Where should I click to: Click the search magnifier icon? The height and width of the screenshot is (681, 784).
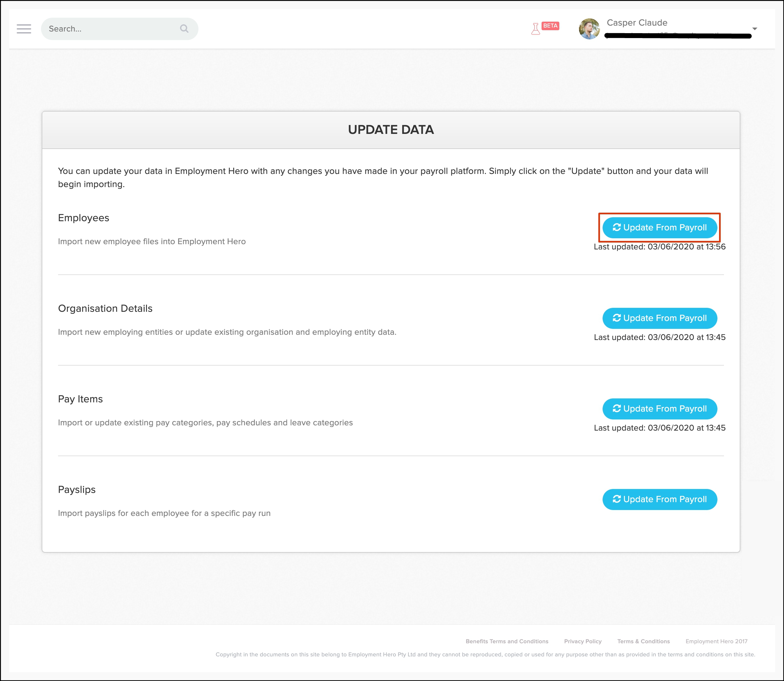184,29
